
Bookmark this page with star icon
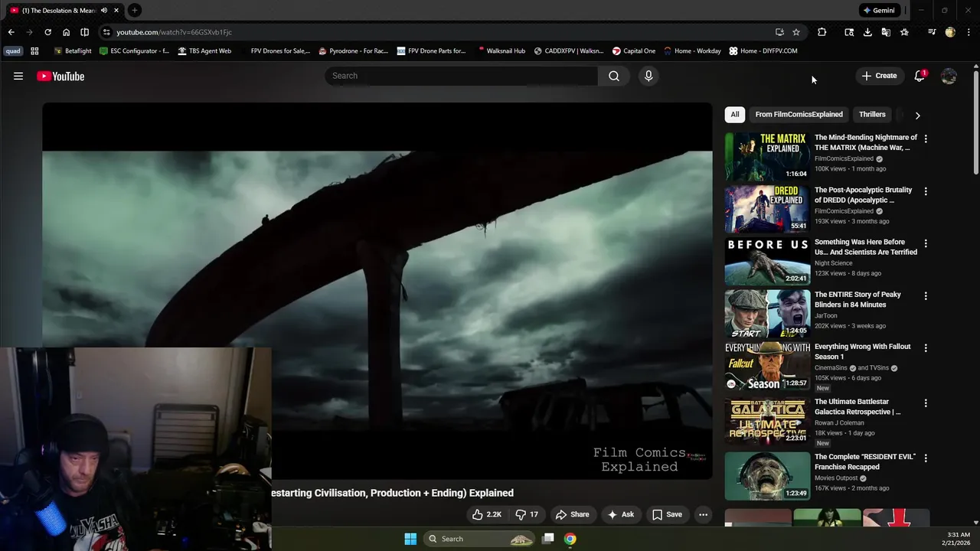pos(796,32)
